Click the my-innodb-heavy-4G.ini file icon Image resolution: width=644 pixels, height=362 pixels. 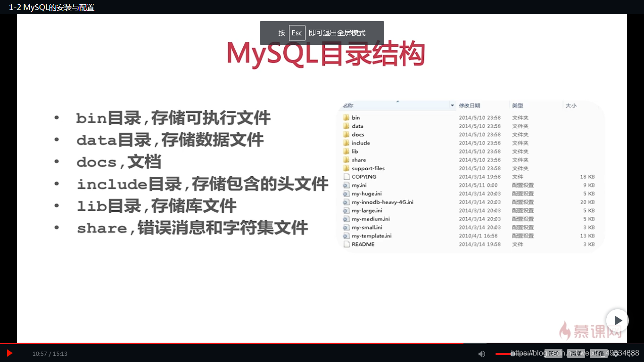pos(346,202)
